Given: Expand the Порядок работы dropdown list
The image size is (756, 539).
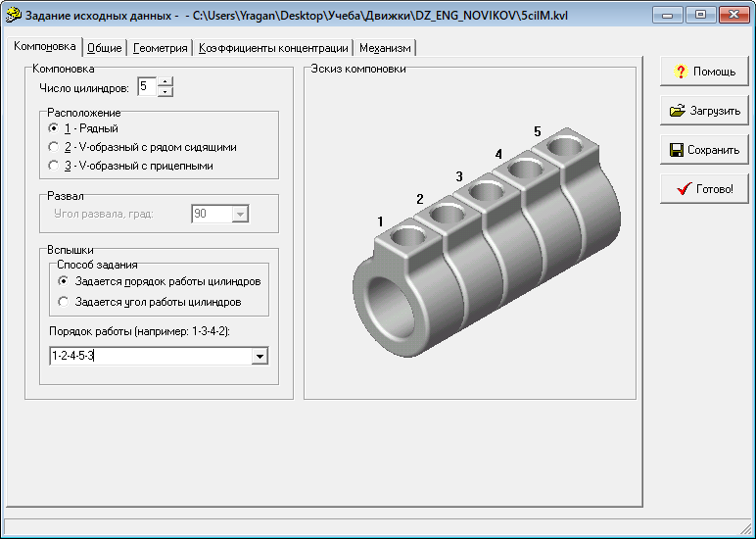Looking at the screenshot, I should pos(260,356).
